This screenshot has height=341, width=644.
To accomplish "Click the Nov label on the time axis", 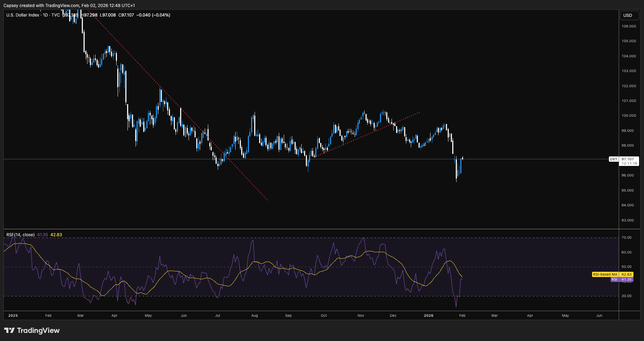I will click(x=361, y=316).
